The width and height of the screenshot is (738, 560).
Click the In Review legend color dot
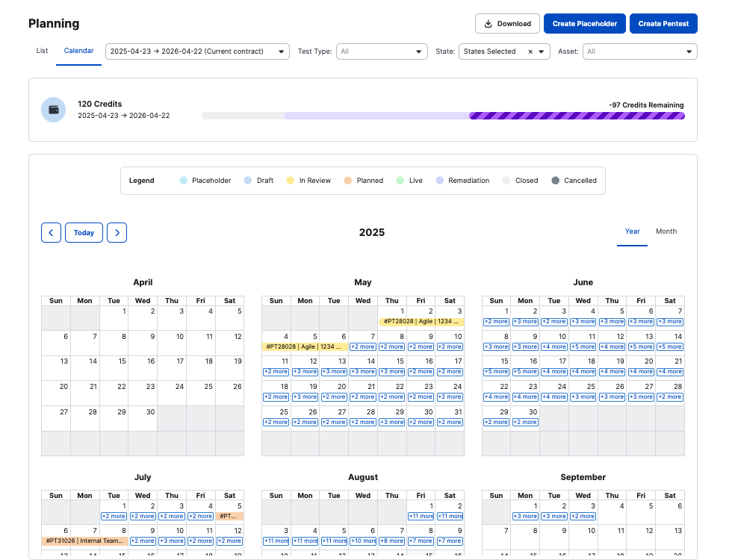pos(291,181)
